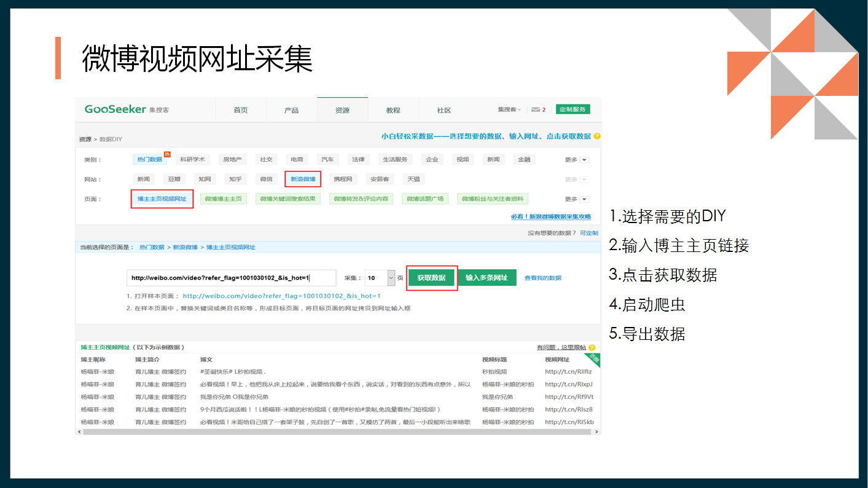This screenshot has height=488, width=868.
Task: Open the 产品 navigation tab
Action: [291, 110]
